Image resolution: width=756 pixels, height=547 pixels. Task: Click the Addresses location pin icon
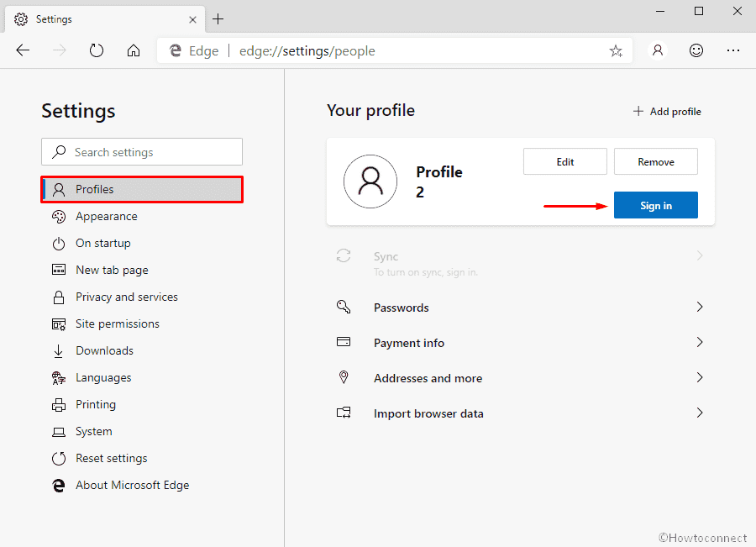point(344,377)
